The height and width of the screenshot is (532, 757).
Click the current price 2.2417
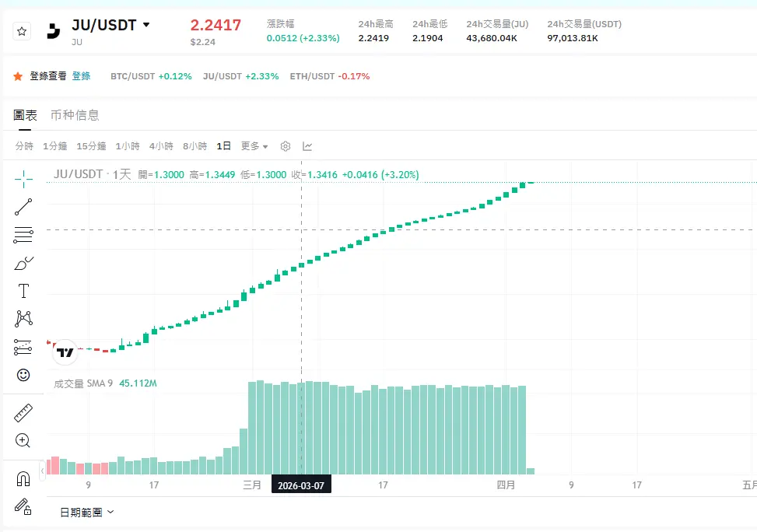[216, 25]
